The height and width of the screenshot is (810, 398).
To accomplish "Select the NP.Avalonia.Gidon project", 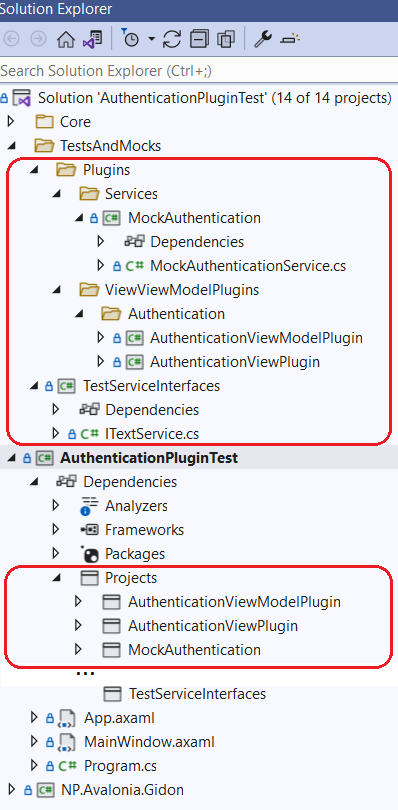I will [x=123, y=790].
